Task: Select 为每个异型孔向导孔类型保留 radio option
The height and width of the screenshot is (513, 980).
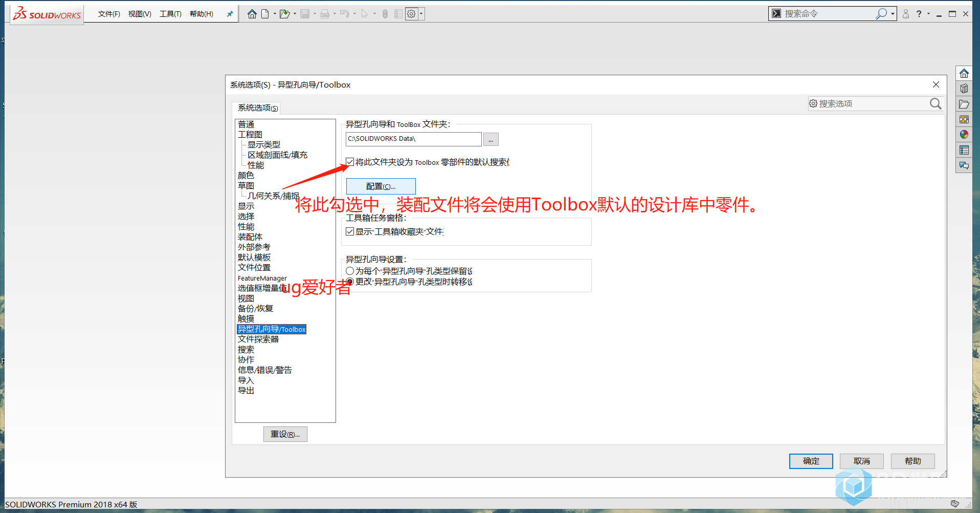Action: pyautogui.click(x=350, y=271)
